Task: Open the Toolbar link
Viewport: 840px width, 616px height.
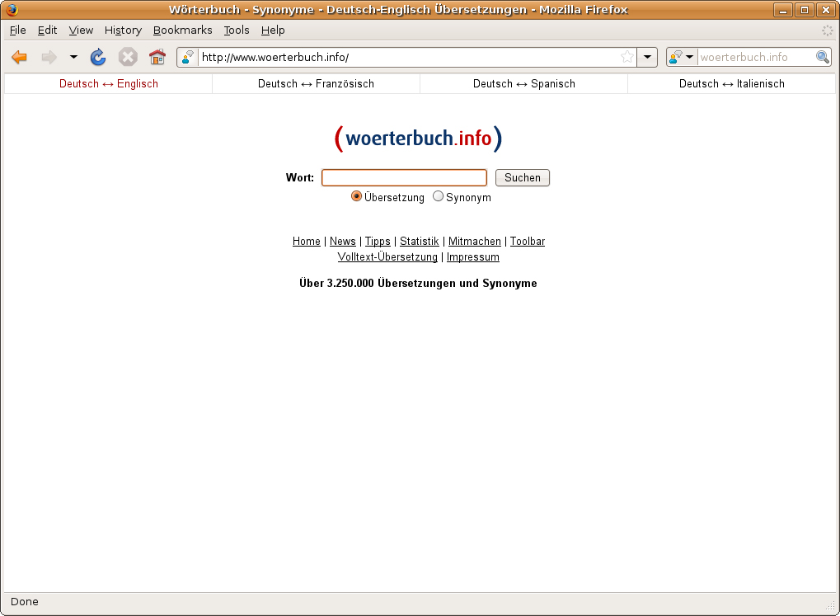Action: pyautogui.click(x=527, y=242)
